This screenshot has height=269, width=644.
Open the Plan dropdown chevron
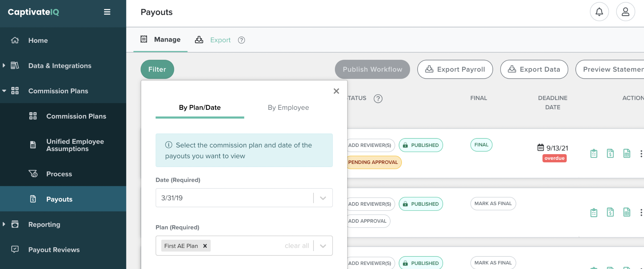[323, 246]
